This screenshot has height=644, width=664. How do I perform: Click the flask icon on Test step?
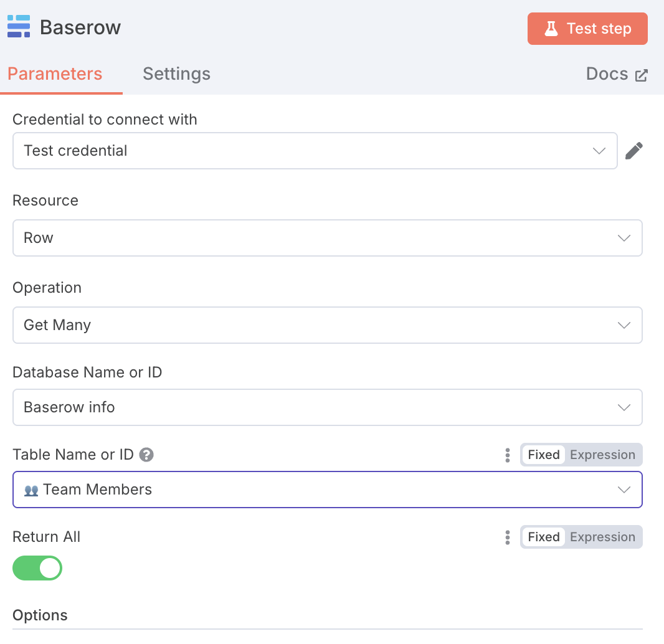coord(551,29)
